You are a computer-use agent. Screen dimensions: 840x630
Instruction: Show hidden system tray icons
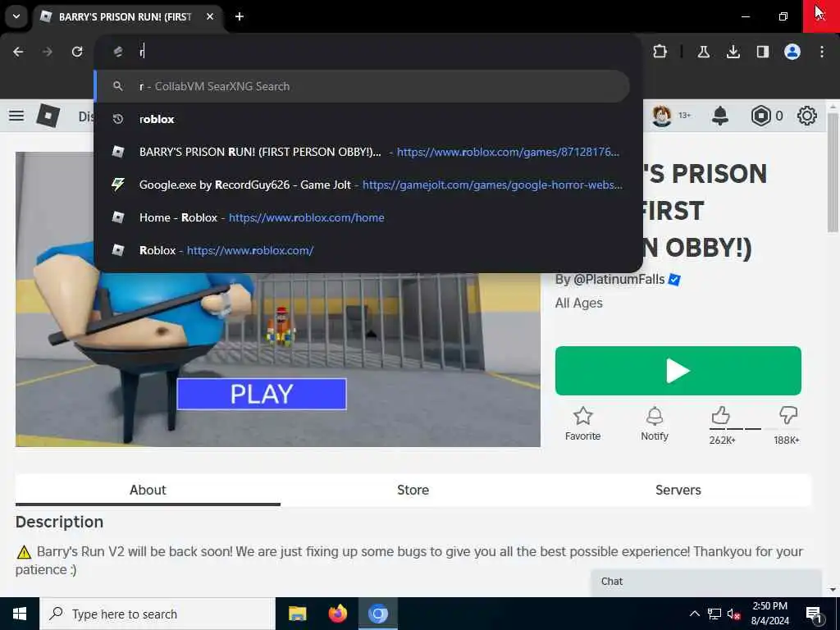point(694,614)
